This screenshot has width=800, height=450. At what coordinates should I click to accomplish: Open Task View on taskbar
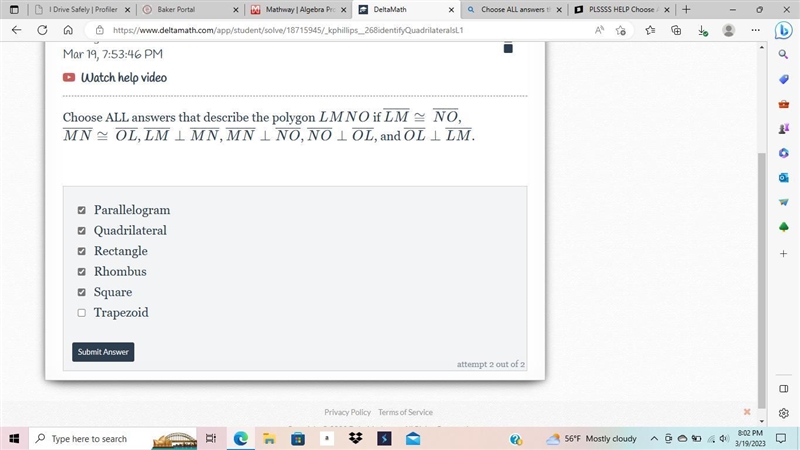pyautogui.click(x=210, y=439)
